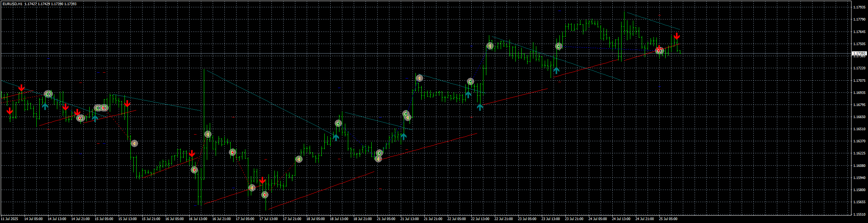This screenshot has height=223, width=868.
Task: Select the 22 Jul 21:00 time label
Action: (x=504, y=219)
